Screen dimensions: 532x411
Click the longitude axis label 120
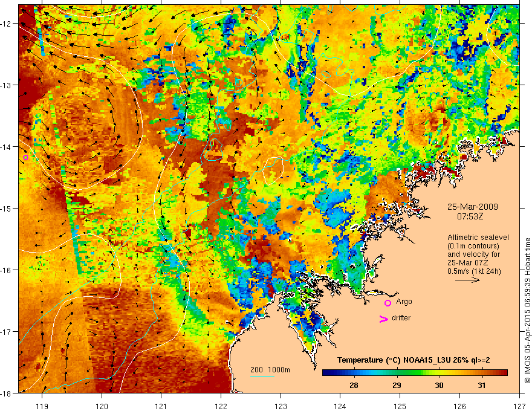pos(102,406)
